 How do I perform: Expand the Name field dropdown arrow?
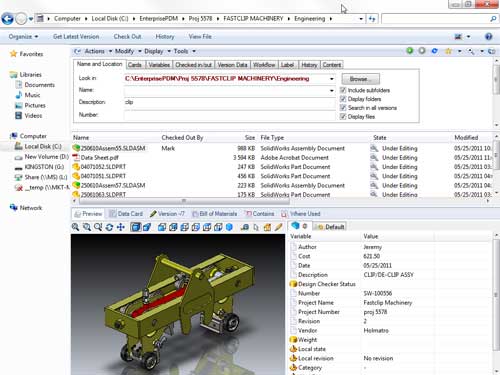[x=332, y=90]
